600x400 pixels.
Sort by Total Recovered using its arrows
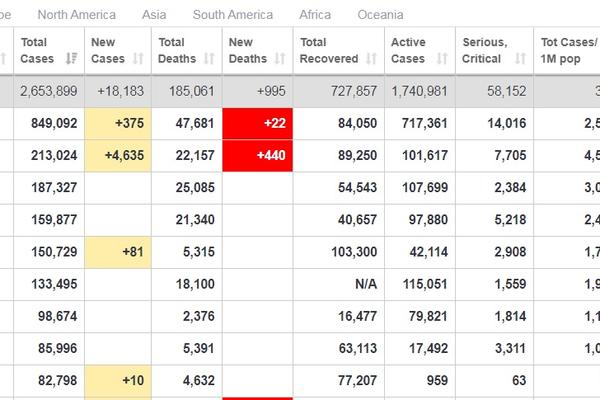[x=371, y=59]
